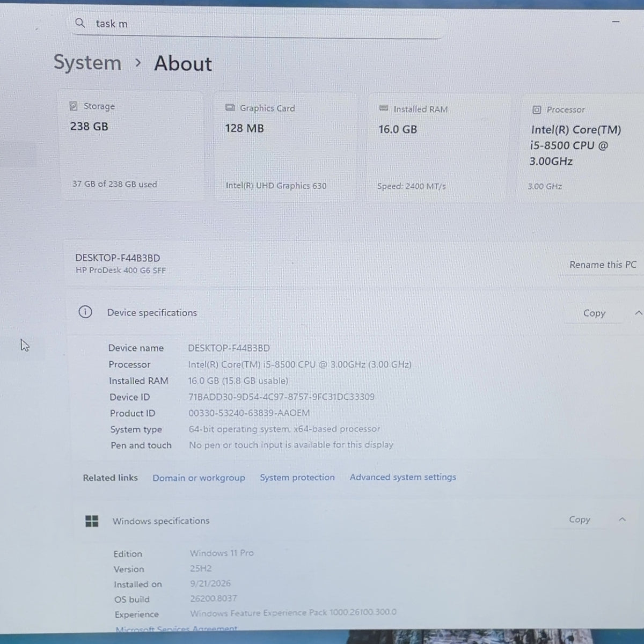Open Microsoft Services Agreement link
644x644 pixels.
coord(176,628)
